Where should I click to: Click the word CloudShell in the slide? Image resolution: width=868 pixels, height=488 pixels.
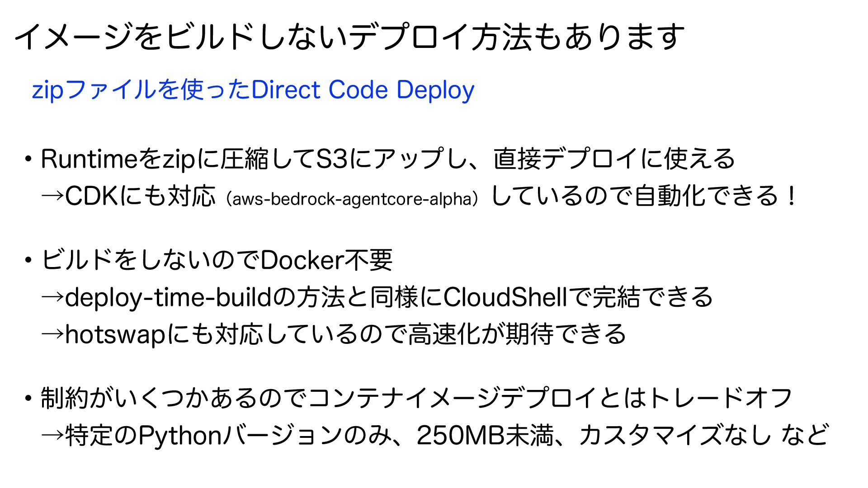coord(505,297)
